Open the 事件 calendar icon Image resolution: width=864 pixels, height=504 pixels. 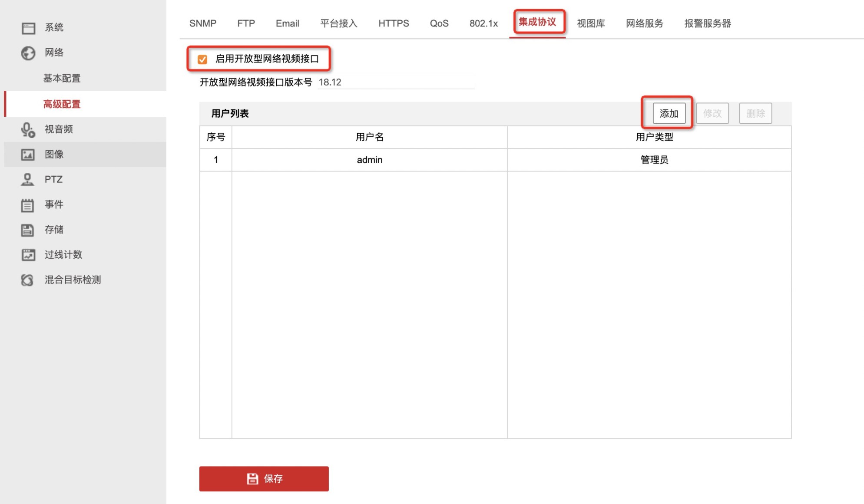point(27,205)
